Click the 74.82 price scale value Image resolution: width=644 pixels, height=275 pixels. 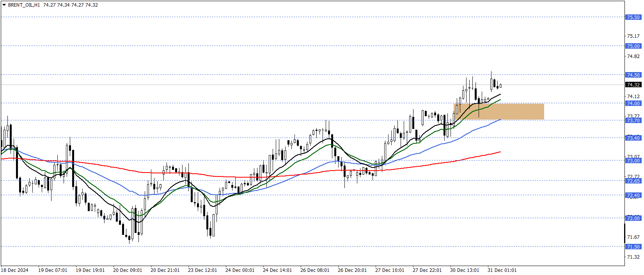(x=633, y=56)
